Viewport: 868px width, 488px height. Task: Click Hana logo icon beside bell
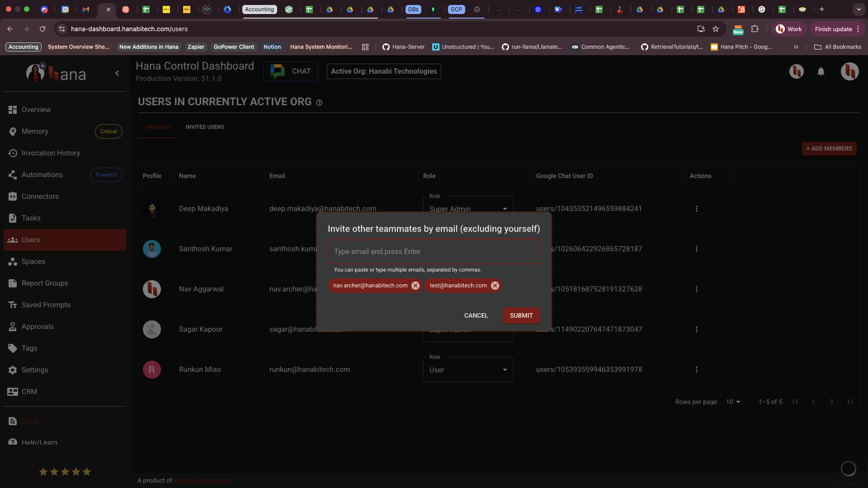(x=796, y=71)
